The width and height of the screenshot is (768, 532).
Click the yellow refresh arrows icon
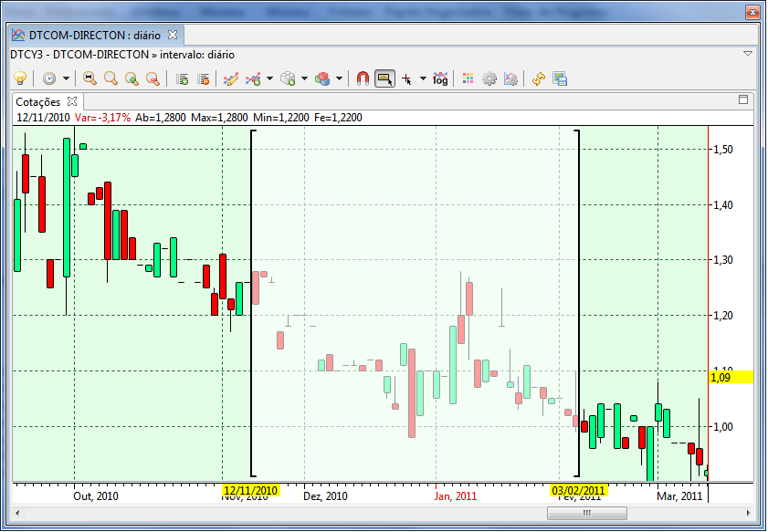click(x=538, y=78)
